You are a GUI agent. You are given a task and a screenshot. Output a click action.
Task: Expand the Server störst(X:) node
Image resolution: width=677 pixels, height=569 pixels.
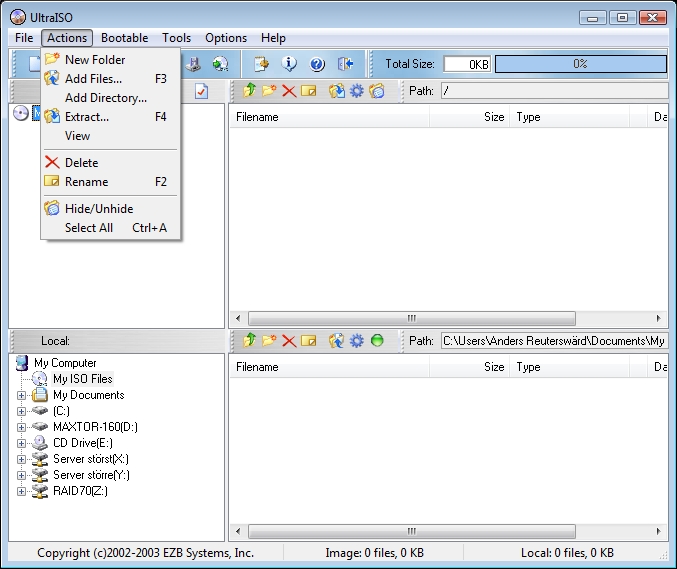point(21,459)
